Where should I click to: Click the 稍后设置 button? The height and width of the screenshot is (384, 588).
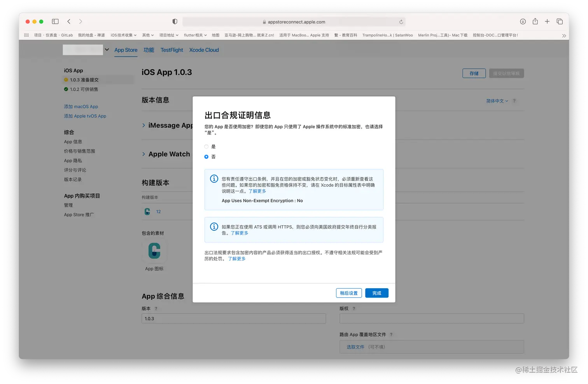(x=349, y=293)
